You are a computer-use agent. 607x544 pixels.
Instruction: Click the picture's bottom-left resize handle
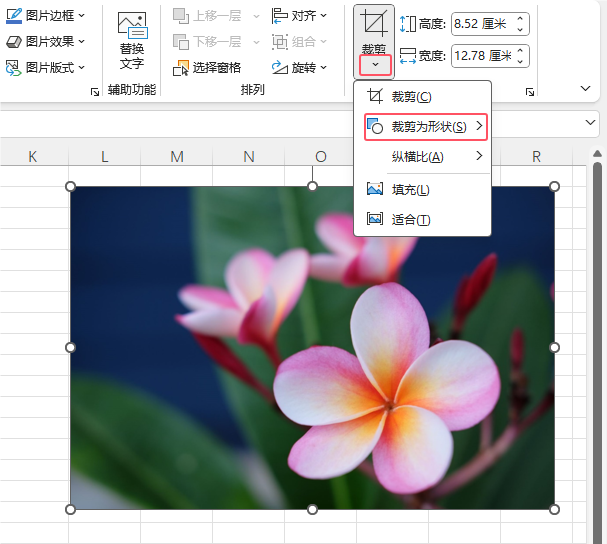(70, 510)
